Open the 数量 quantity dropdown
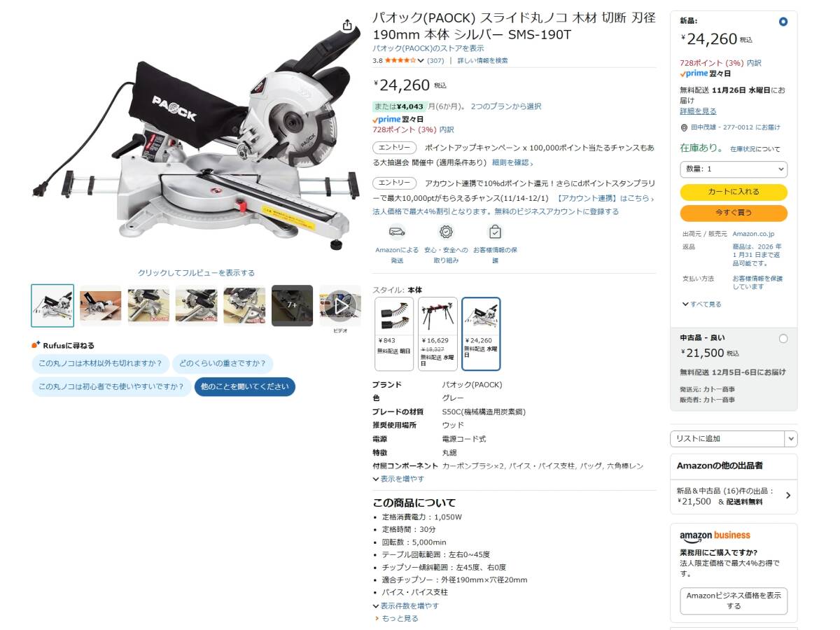The width and height of the screenshot is (840, 630). click(x=734, y=169)
